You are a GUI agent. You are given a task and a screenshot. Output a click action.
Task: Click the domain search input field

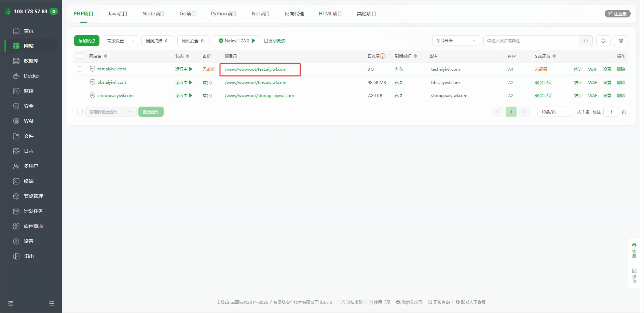tap(531, 41)
